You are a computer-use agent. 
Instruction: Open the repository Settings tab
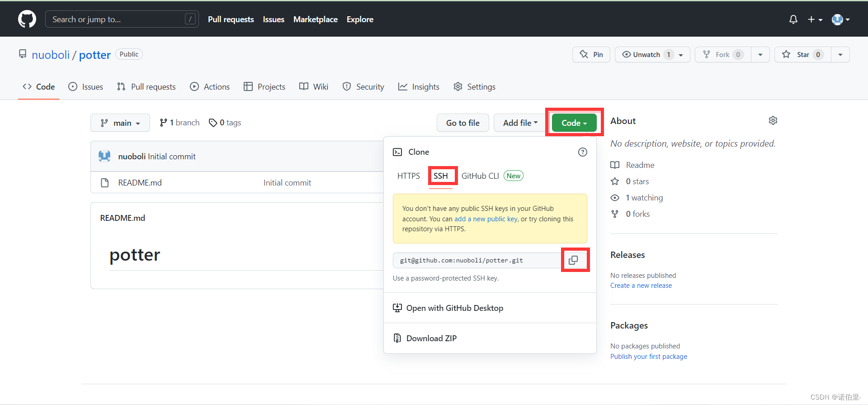[x=475, y=87]
